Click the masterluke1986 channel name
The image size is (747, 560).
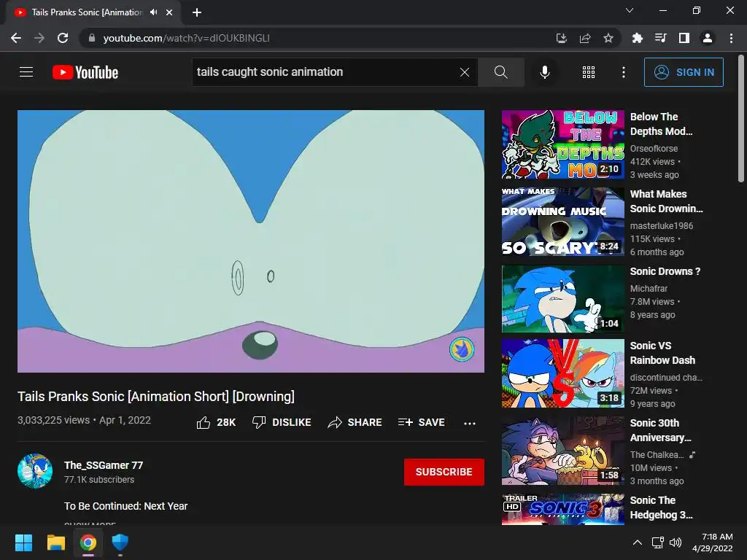coord(661,226)
